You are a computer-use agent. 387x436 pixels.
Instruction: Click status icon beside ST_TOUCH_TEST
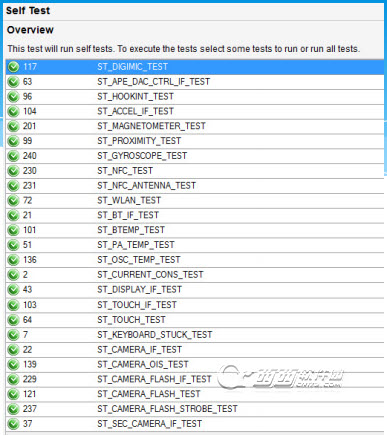13,320
